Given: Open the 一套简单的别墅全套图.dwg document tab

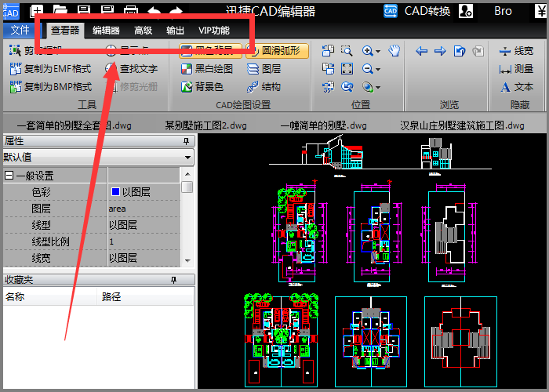Looking at the screenshot, I should 75,125.
